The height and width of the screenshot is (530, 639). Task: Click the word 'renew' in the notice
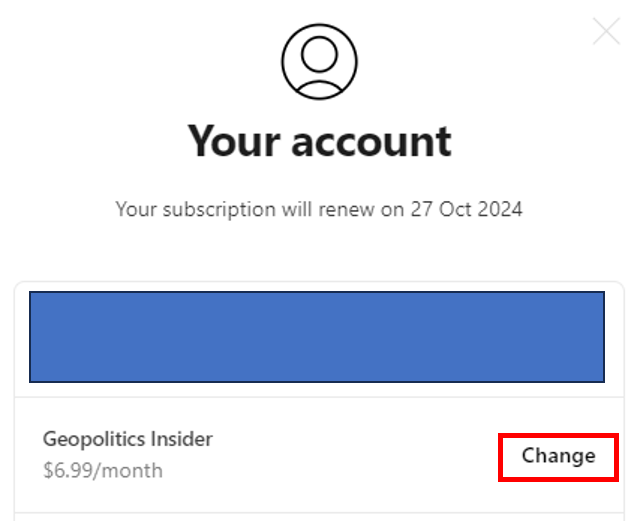(x=346, y=210)
